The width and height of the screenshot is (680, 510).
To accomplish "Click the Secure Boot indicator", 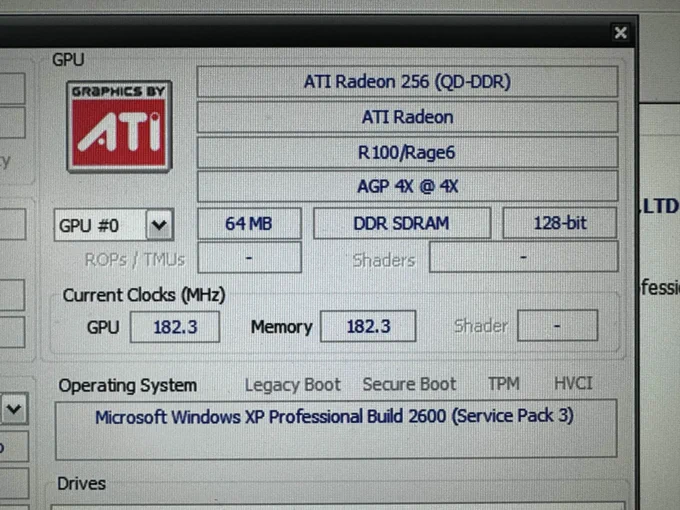I will coord(409,384).
